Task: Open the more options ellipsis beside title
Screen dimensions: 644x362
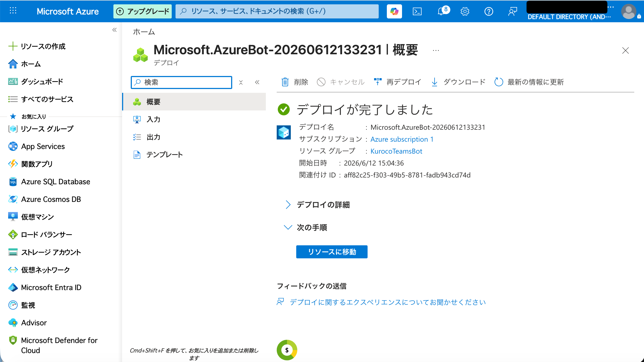Action: coord(436,50)
